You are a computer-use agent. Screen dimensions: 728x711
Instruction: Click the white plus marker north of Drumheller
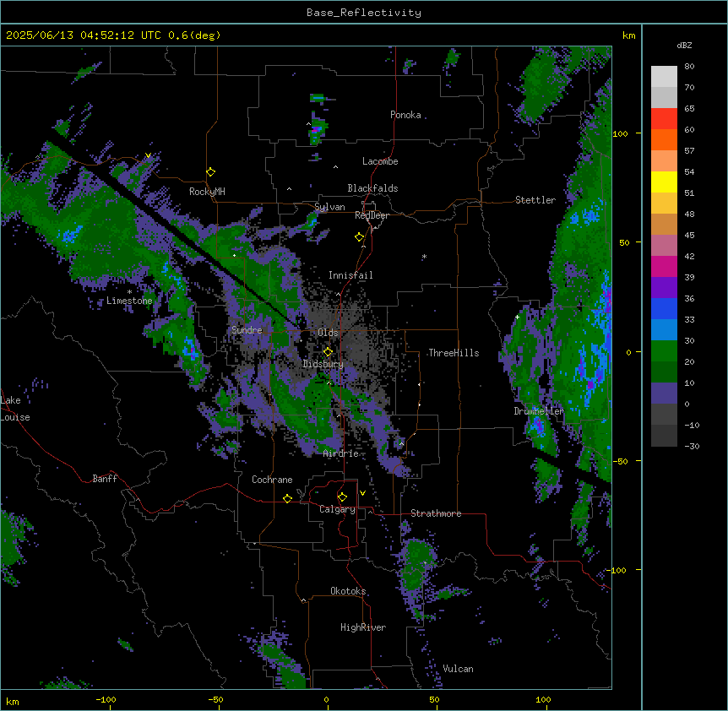[x=517, y=317]
